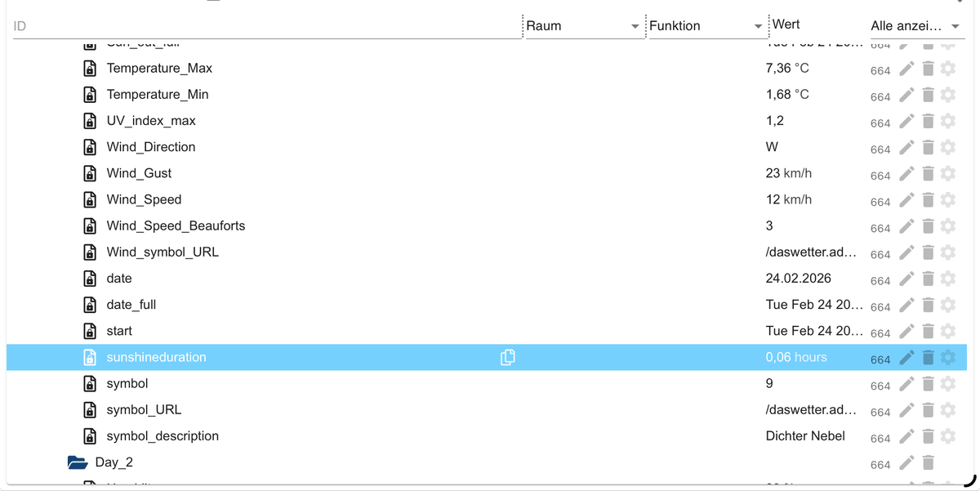Delete the Wind_Gust state via trash icon
This screenshot has width=980, height=491.
928,174
